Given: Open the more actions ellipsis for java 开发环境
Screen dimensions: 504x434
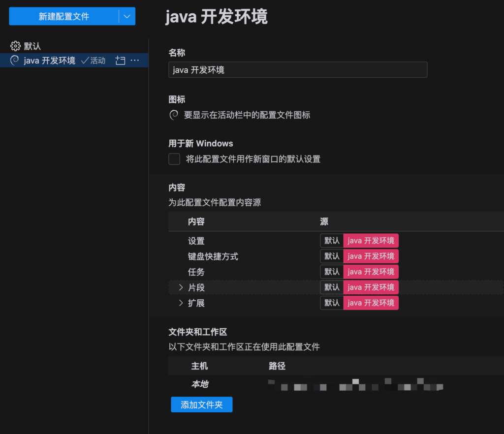Looking at the screenshot, I should tap(135, 61).
